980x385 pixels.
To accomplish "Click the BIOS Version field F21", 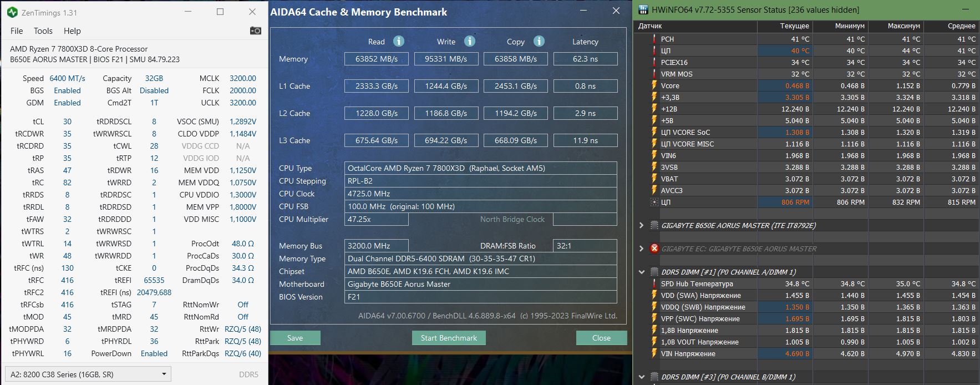I will (x=480, y=297).
